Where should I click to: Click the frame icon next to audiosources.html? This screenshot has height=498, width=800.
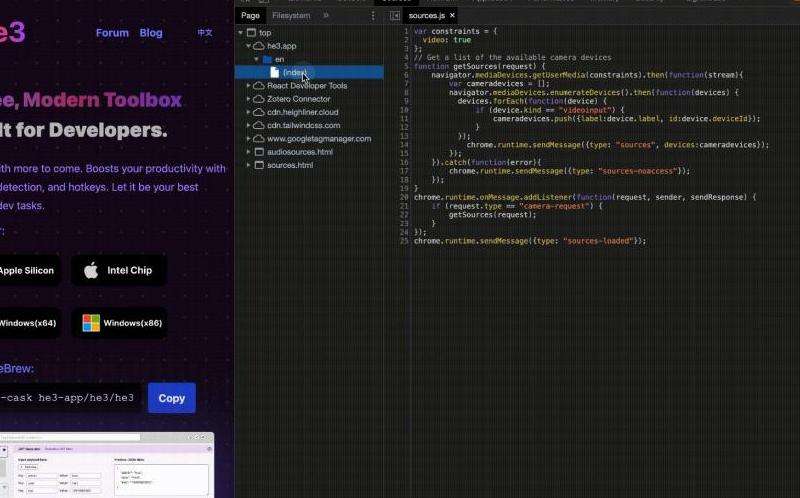click(259, 152)
